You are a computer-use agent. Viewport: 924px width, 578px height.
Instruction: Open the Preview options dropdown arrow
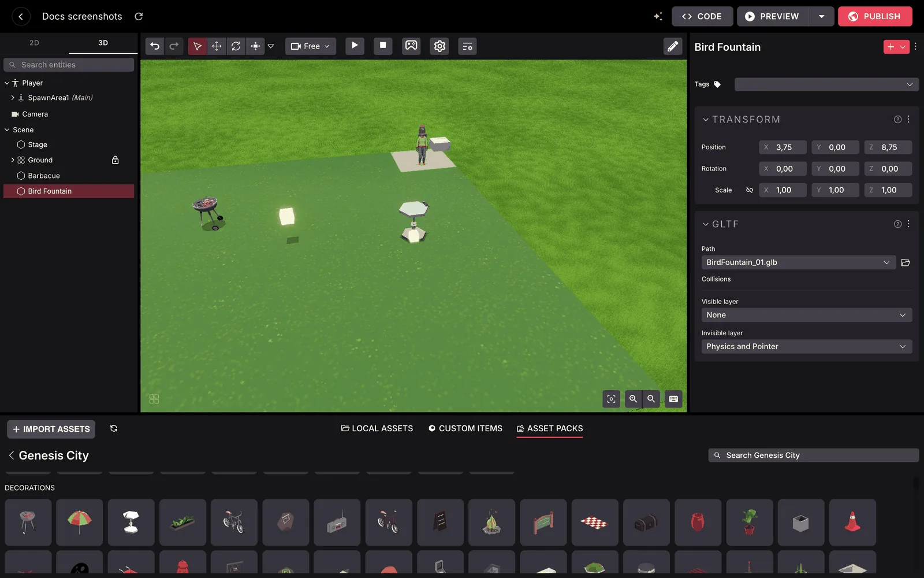[821, 16]
